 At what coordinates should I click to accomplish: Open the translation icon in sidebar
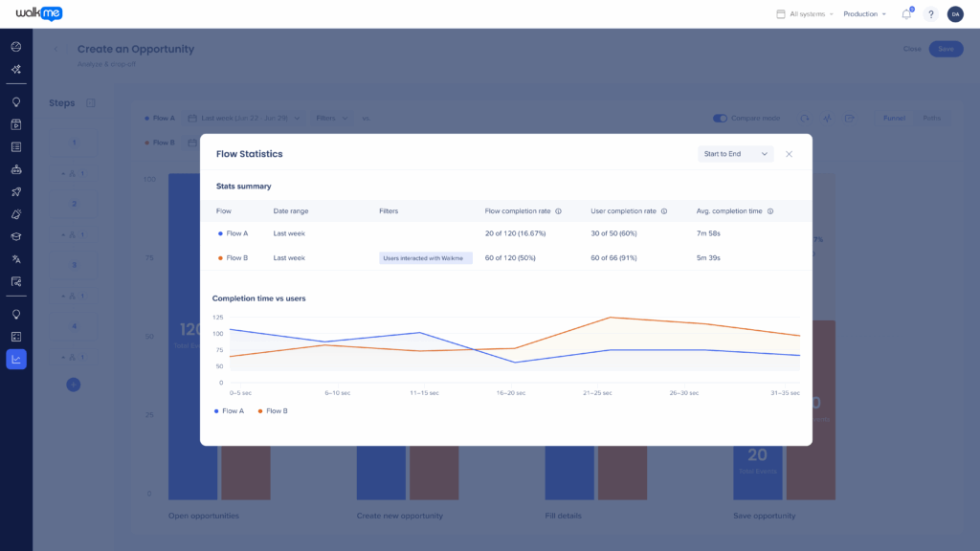pyautogui.click(x=16, y=259)
